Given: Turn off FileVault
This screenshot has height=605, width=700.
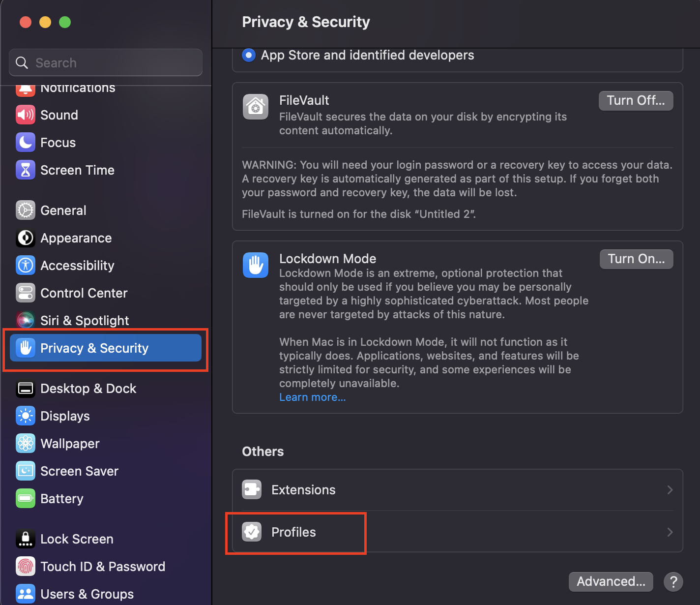Looking at the screenshot, I should coord(636,100).
